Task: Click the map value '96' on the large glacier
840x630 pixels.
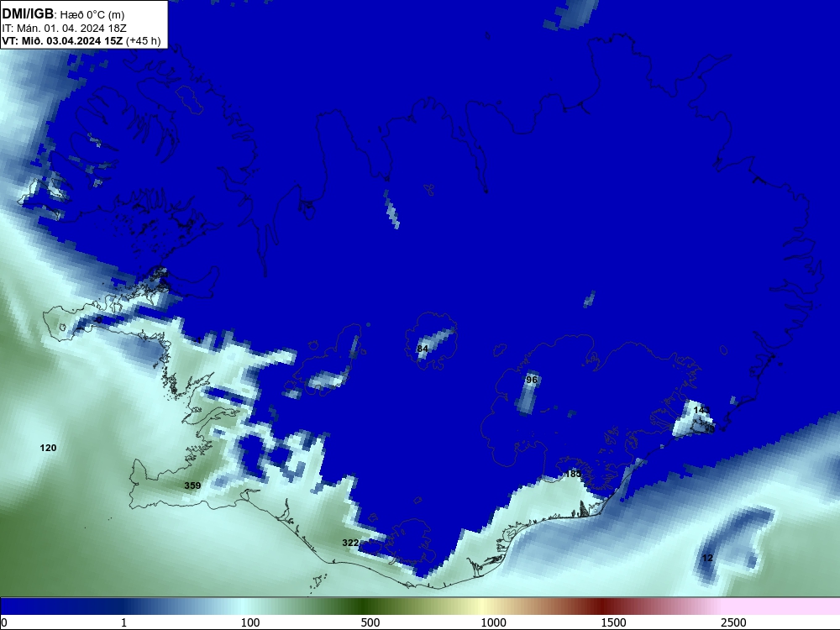Action: [532, 380]
